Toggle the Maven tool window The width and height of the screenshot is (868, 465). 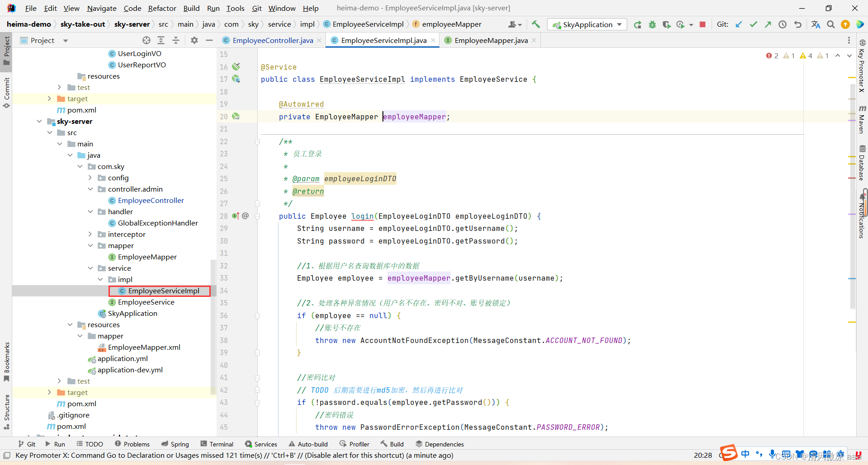(x=862, y=120)
